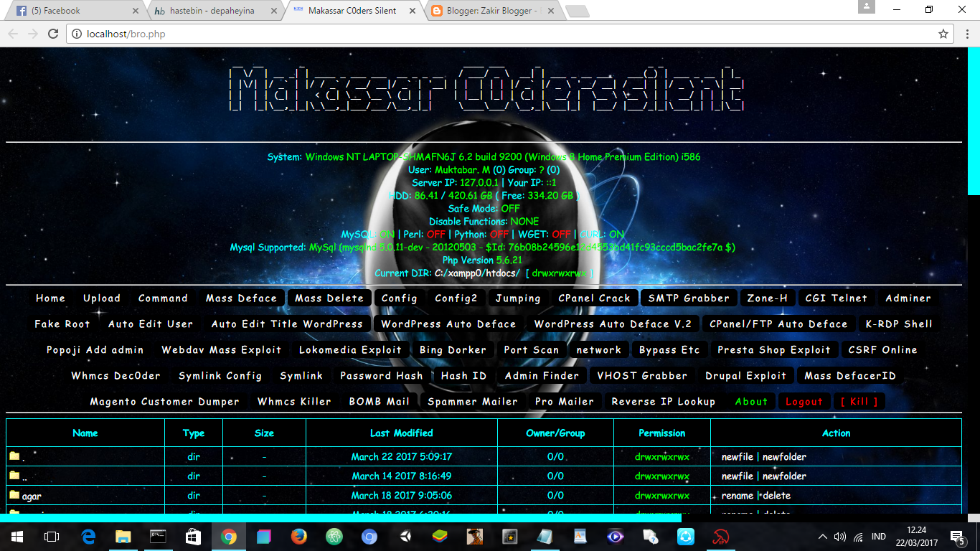Open Chrome's three-dot options menu
Viewport: 980px width, 551px height.
click(966, 33)
